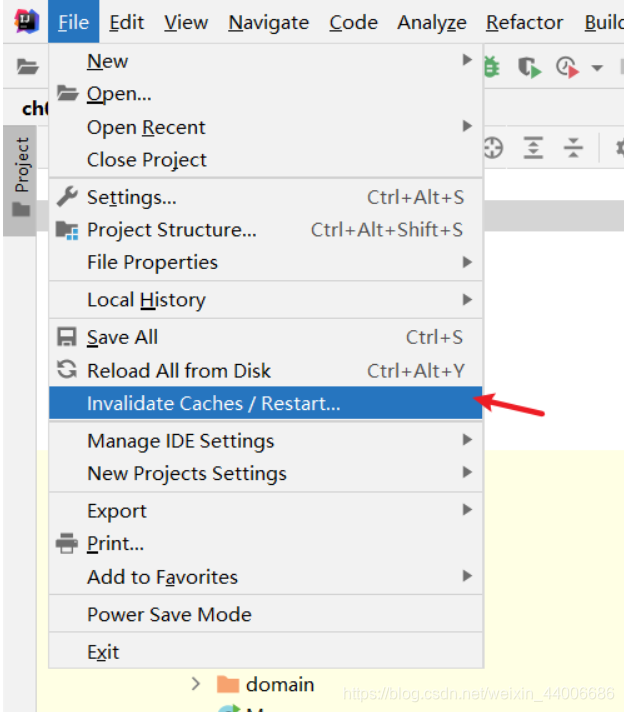Open Settings... from the File menu
624x712 pixels.
266,198
